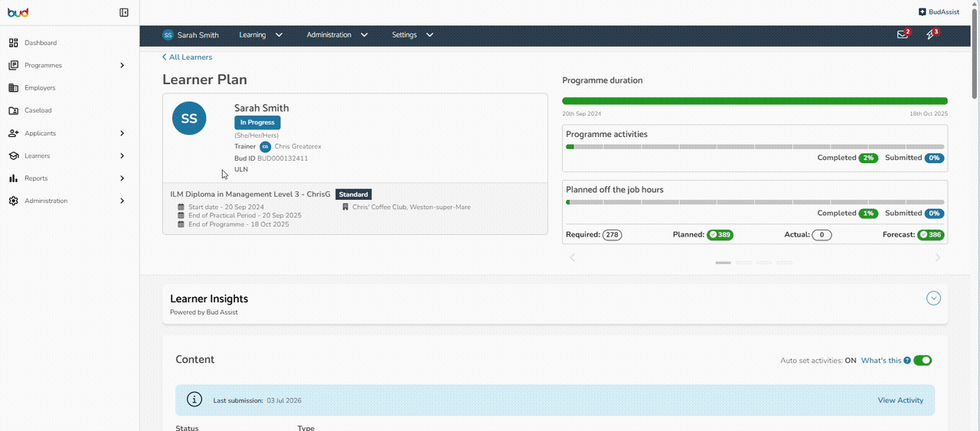Expand the Learners sidebar submenu
This screenshot has width=980, height=431.
[x=122, y=155]
